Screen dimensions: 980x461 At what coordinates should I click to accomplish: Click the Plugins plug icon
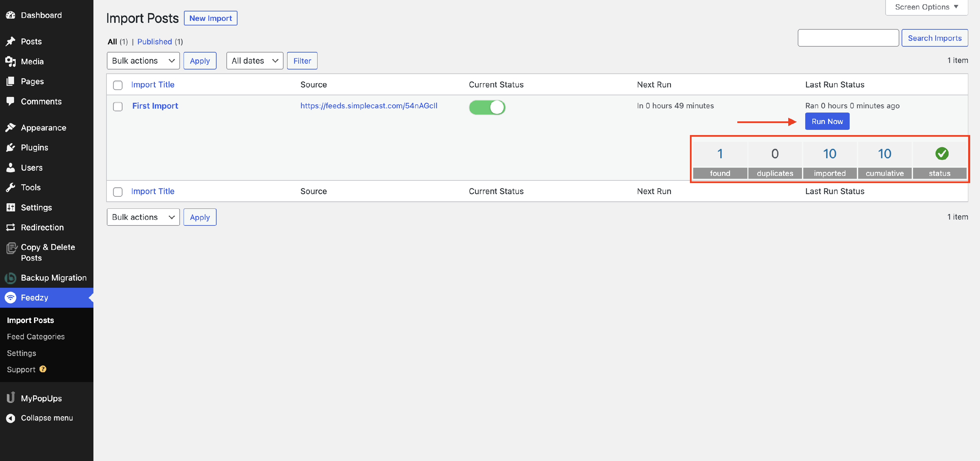coord(11,147)
